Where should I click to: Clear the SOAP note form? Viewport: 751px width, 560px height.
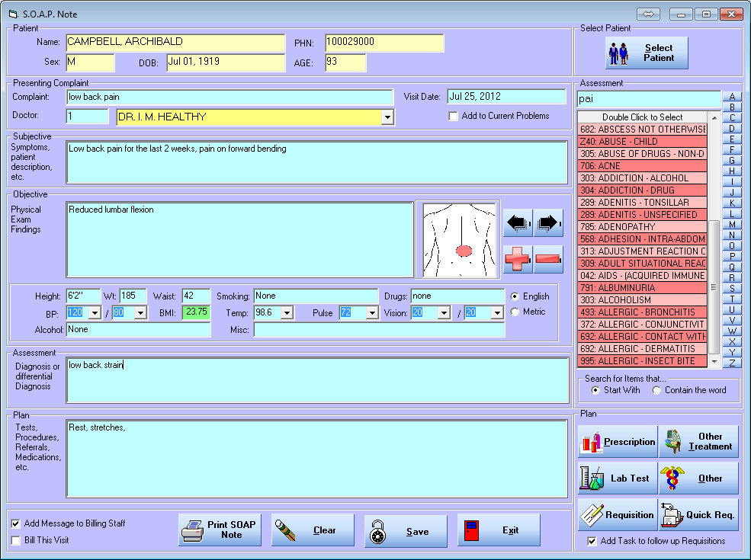click(313, 530)
